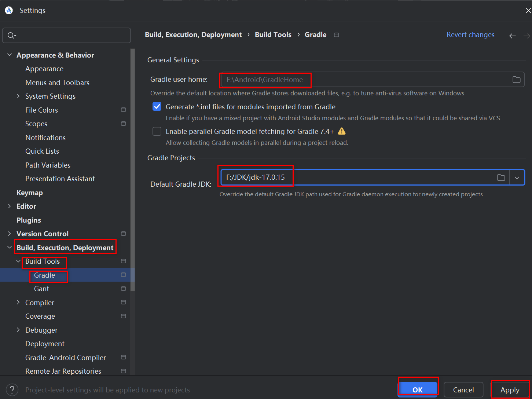Select Path Variables entry

pos(48,165)
